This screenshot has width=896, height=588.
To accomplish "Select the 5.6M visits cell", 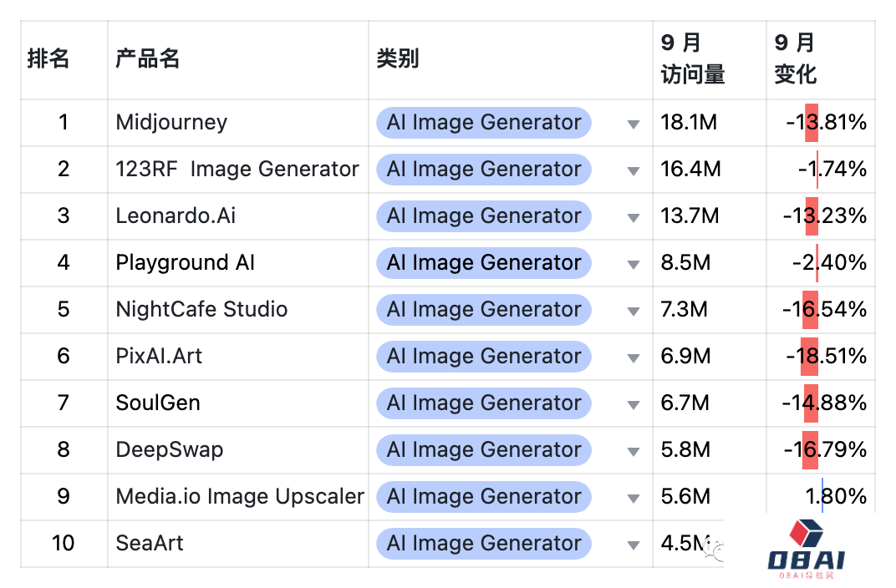I will pyautogui.click(x=710, y=497).
